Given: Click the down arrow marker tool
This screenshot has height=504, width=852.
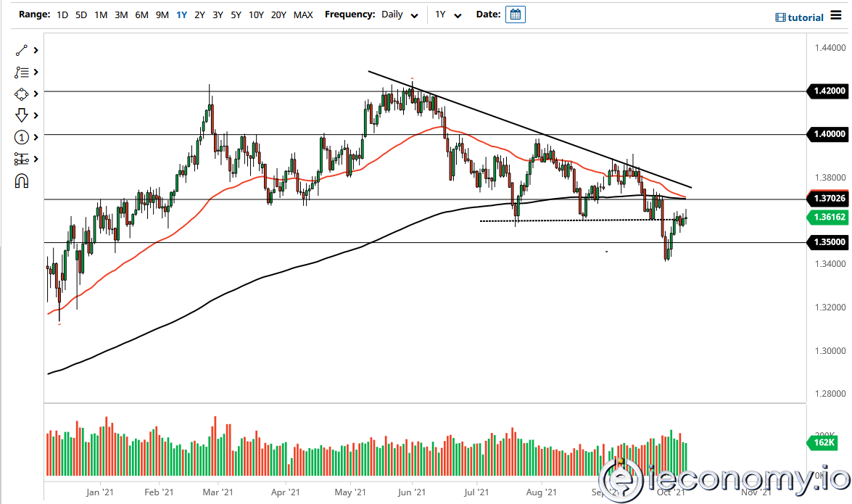Looking at the screenshot, I should 22,115.
